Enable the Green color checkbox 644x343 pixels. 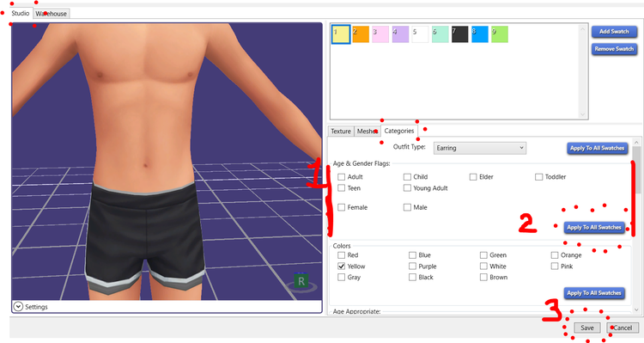point(483,255)
